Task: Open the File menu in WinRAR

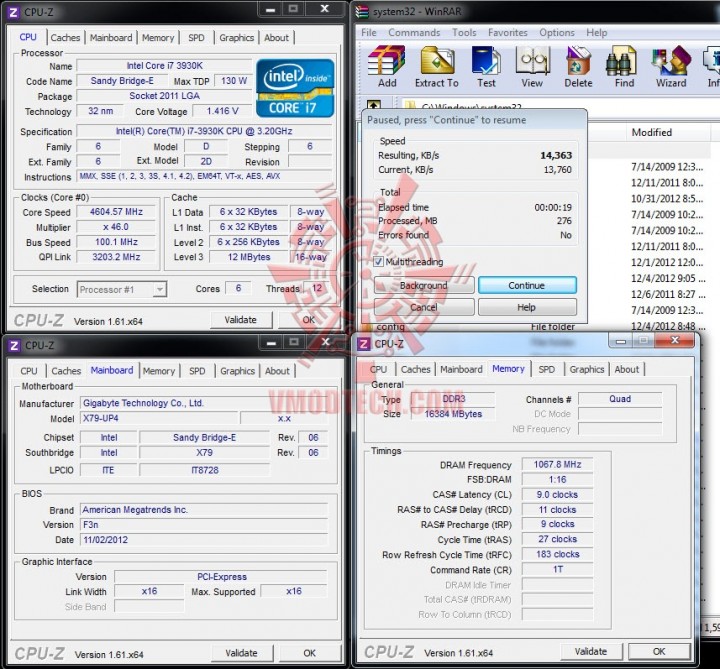Action: coord(368,33)
